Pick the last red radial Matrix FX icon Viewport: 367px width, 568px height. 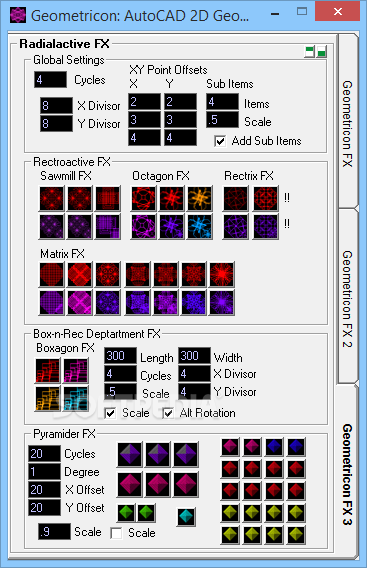click(x=222, y=274)
